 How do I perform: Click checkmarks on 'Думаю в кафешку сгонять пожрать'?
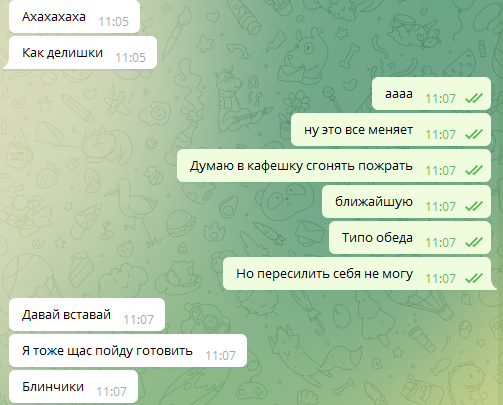(x=474, y=170)
